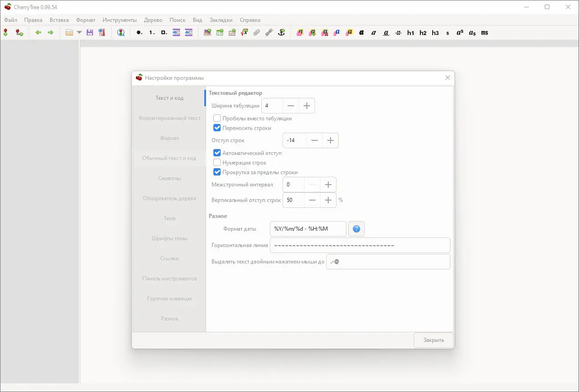This screenshot has width=579, height=392.
Task: Insert codebox toolbar icon
Action: (x=232, y=32)
